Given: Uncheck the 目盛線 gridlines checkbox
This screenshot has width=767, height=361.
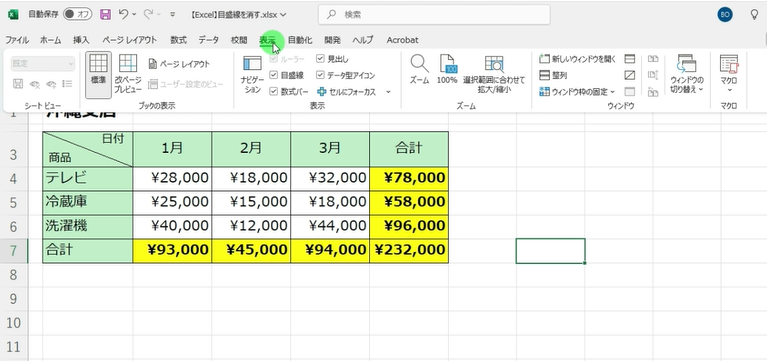Looking at the screenshot, I should tap(273, 75).
